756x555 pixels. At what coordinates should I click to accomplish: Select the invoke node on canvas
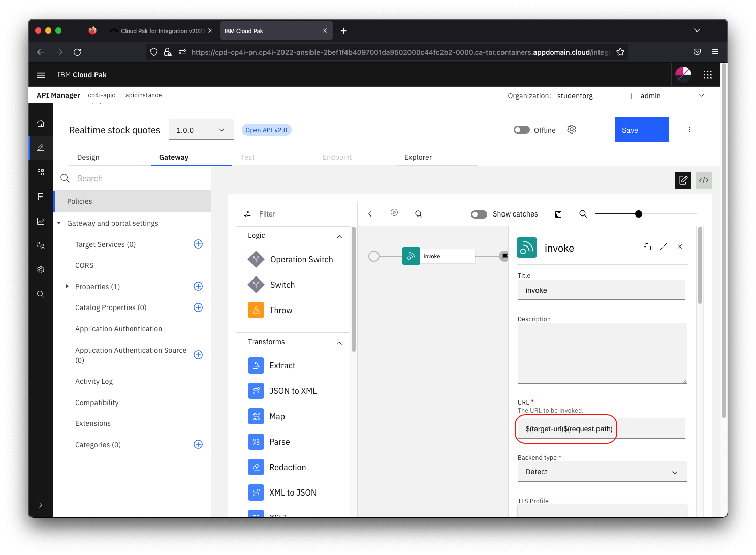tap(438, 256)
